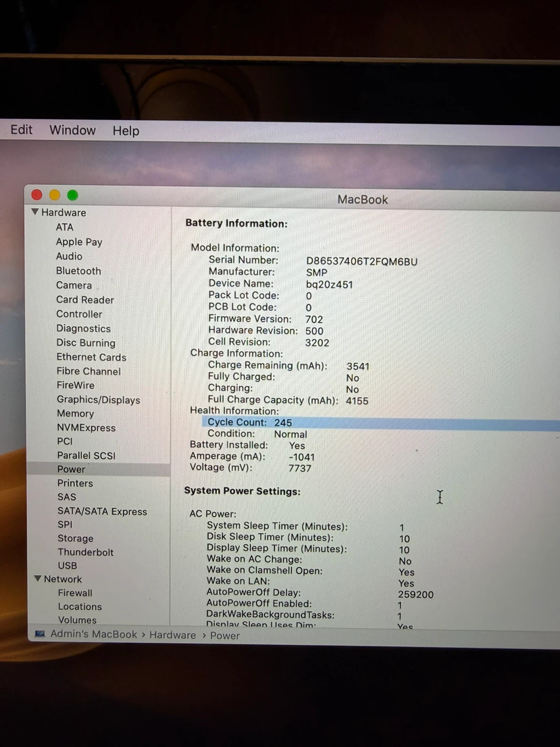560x747 pixels.
Task: Select Graphics/Displays in the sidebar
Action: coord(99,400)
